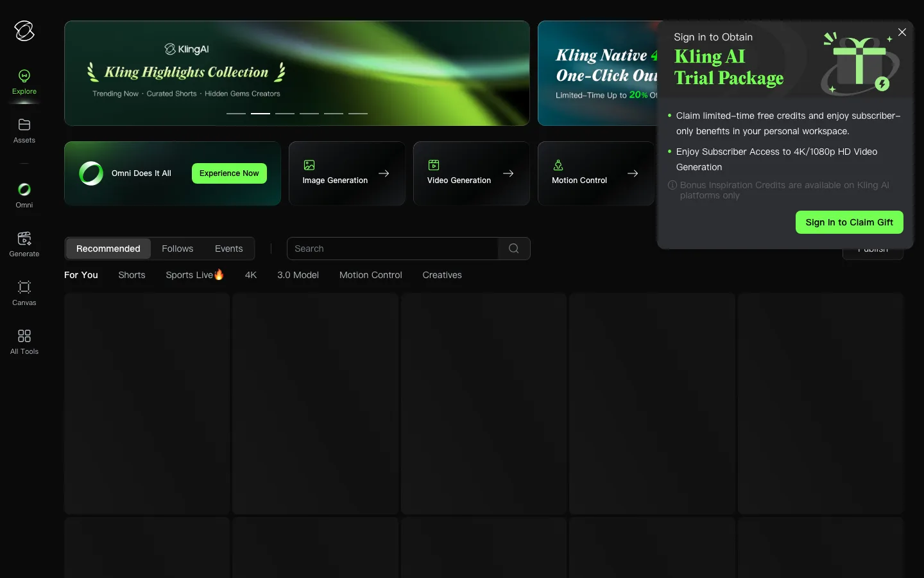Viewport: 924px width, 578px height.
Task: Open the Motion Control card
Action: [596, 173]
